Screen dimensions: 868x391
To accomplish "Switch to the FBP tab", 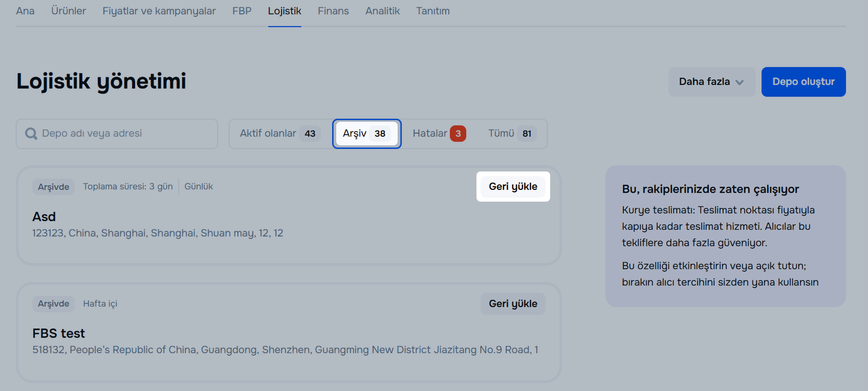I will (x=242, y=11).
